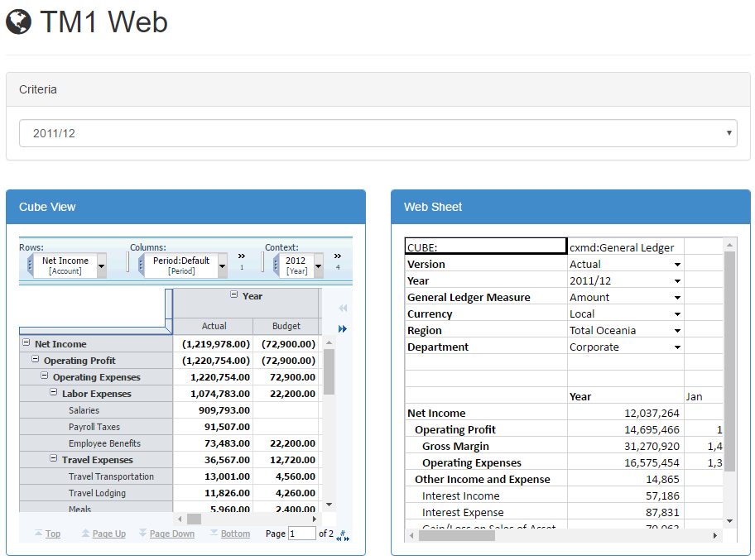The image size is (755, 560).
Task: Open the Version Actual dropdown in Web Sheet
Action: 677,265
